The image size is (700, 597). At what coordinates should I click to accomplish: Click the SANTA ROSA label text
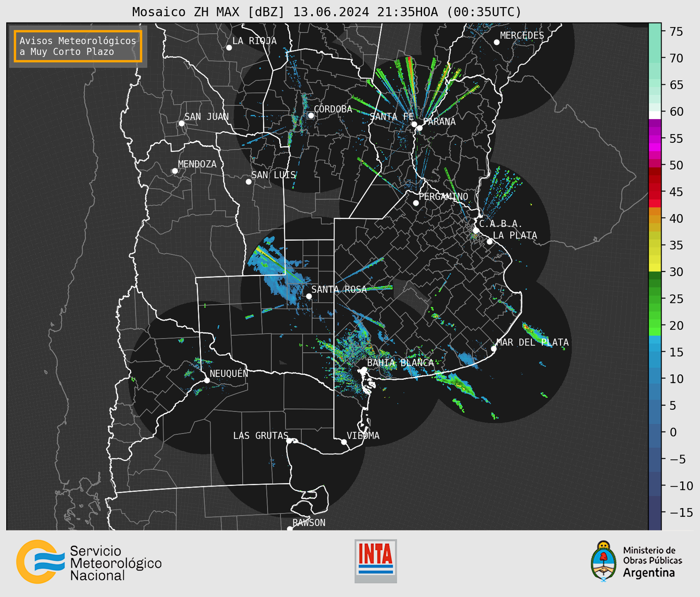click(x=339, y=289)
